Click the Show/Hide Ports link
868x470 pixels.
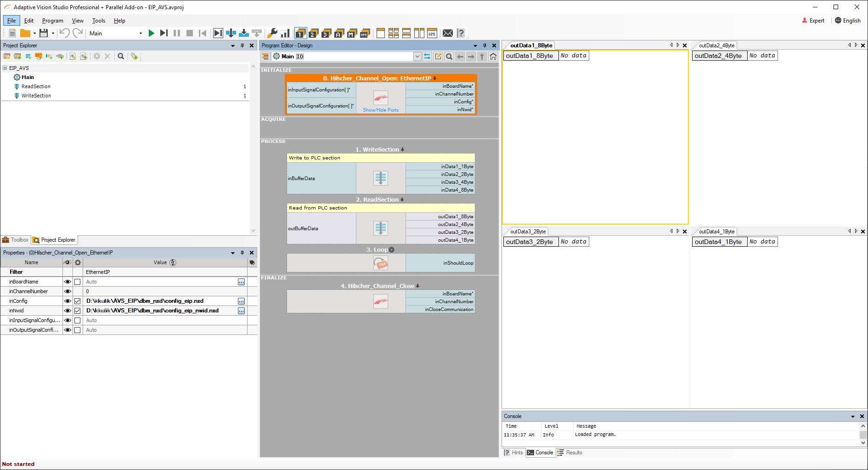click(381, 110)
